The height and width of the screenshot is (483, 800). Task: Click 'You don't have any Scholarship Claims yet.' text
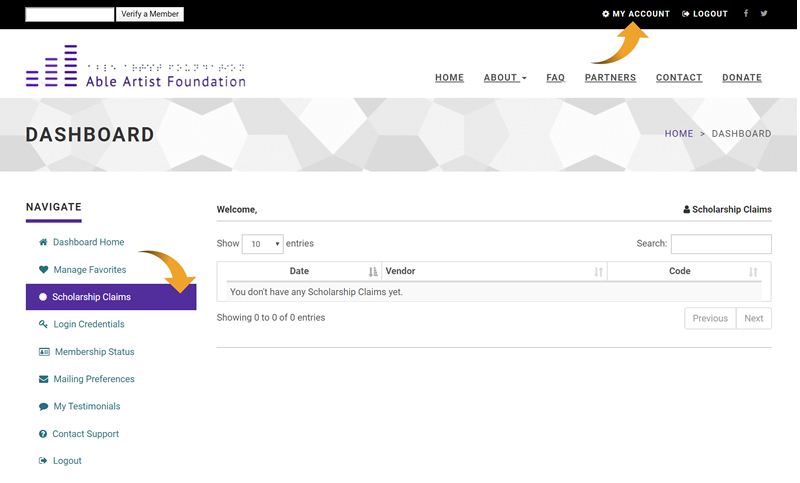[x=316, y=292]
